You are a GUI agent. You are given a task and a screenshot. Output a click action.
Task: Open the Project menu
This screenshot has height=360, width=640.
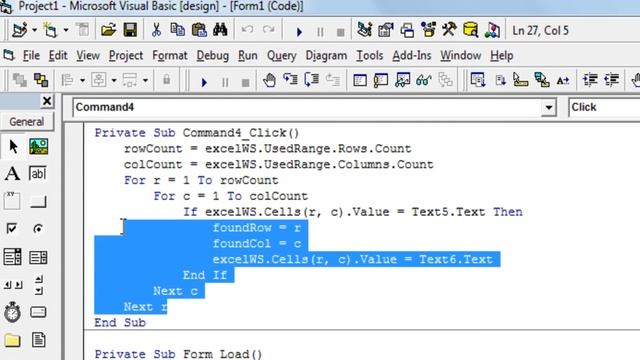pyautogui.click(x=126, y=56)
